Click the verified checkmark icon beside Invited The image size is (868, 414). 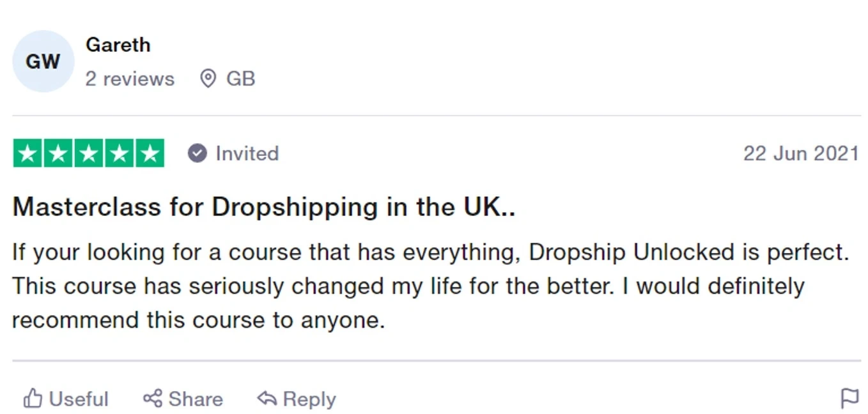click(x=198, y=153)
